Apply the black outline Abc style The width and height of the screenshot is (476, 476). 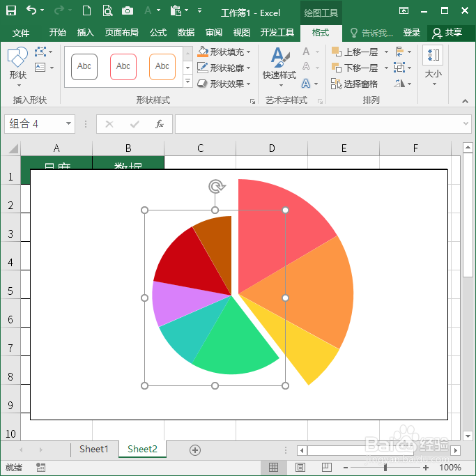[x=84, y=67]
